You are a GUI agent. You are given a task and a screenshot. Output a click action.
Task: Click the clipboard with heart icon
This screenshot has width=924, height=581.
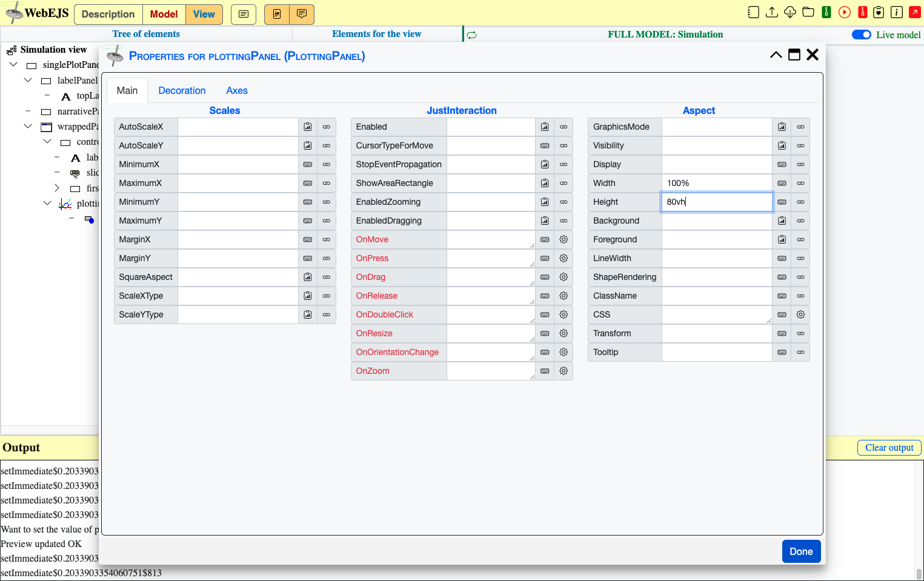click(x=879, y=12)
